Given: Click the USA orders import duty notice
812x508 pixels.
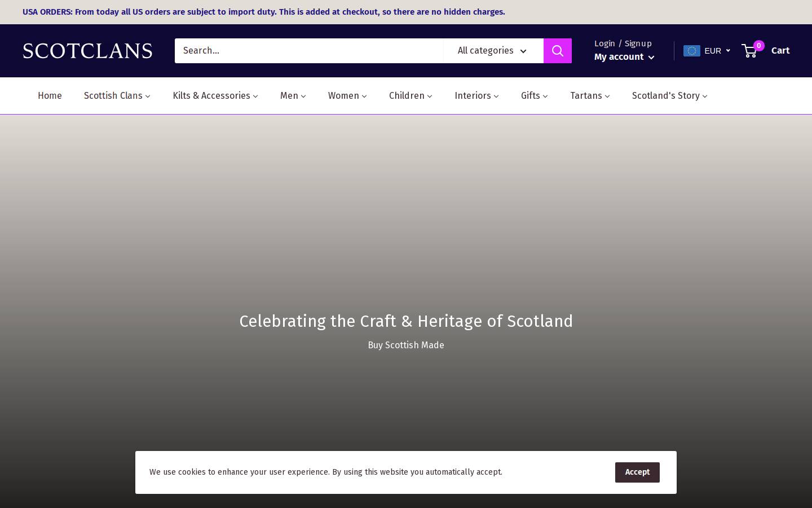Looking at the screenshot, I should (x=264, y=12).
